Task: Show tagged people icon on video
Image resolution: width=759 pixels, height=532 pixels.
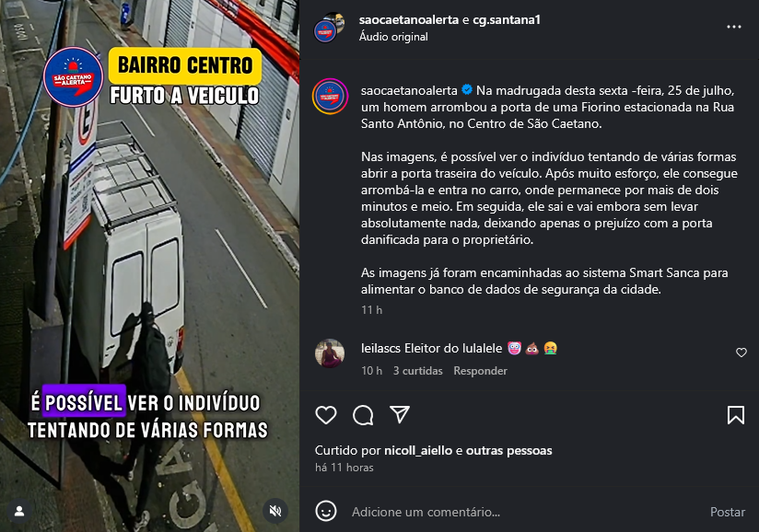Action: pyautogui.click(x=19, y=511)
